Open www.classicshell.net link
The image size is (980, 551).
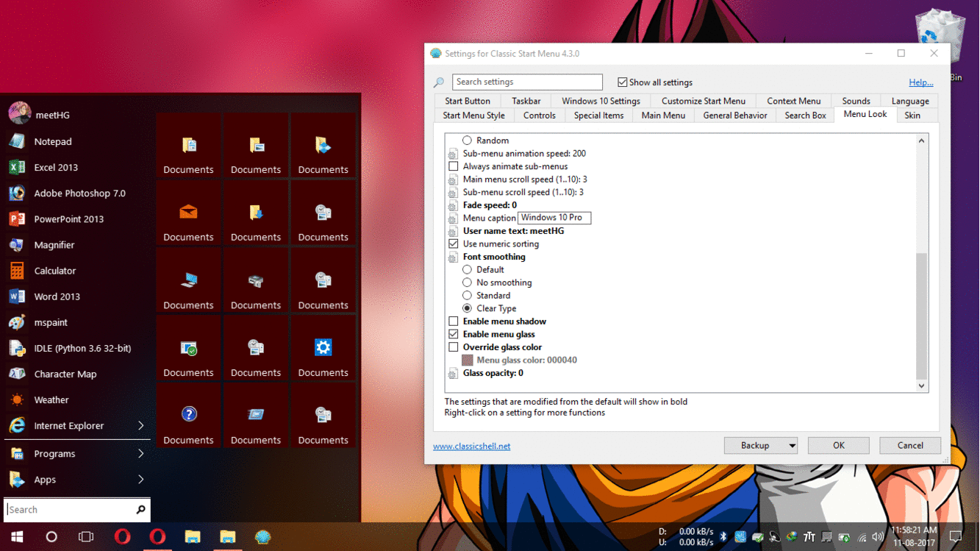(471, 447)
